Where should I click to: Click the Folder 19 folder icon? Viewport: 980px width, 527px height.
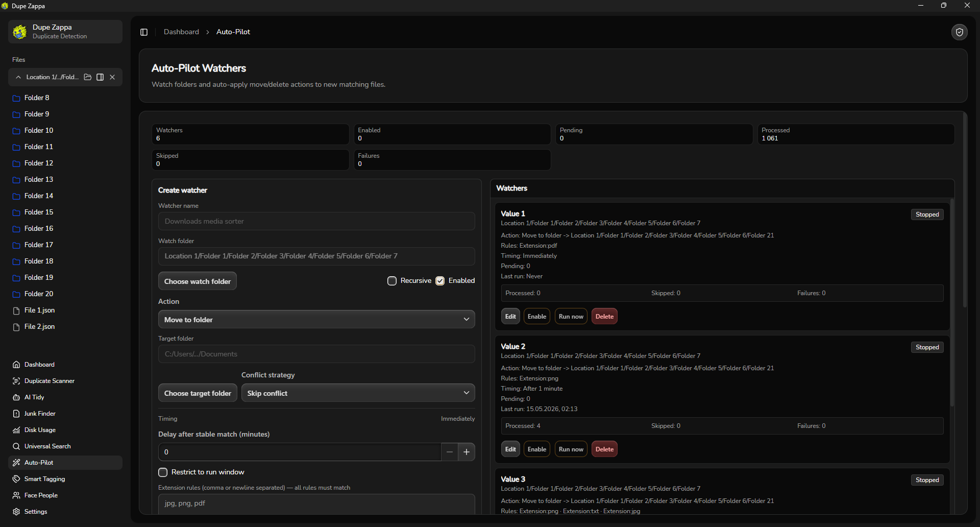pyautogui.click(x=16, y=278)
